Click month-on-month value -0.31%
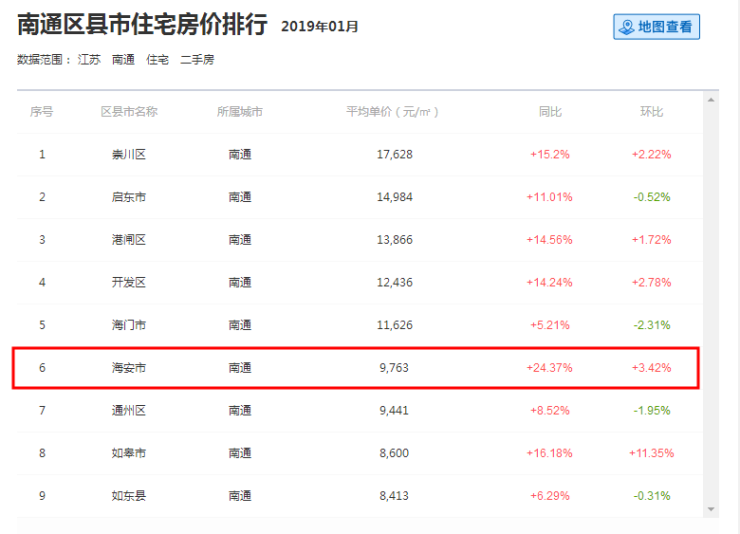The height and width of the screenshot is (534, 740). tap(652, 496)
